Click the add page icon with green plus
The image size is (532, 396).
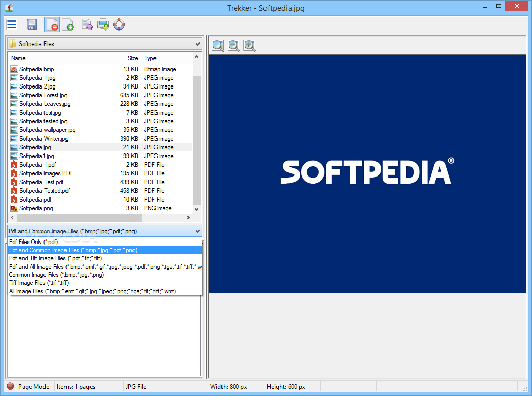click(x=68, y=25)
